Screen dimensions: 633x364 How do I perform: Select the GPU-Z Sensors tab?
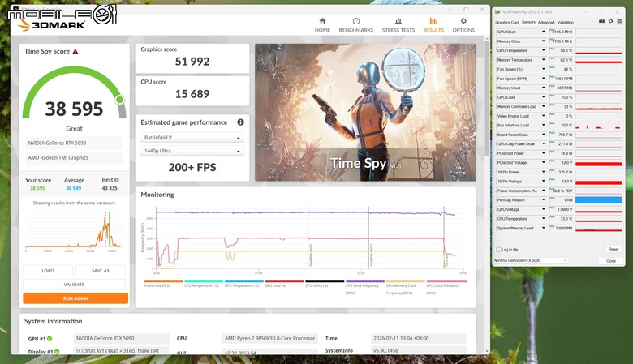[x=528, y=22]
